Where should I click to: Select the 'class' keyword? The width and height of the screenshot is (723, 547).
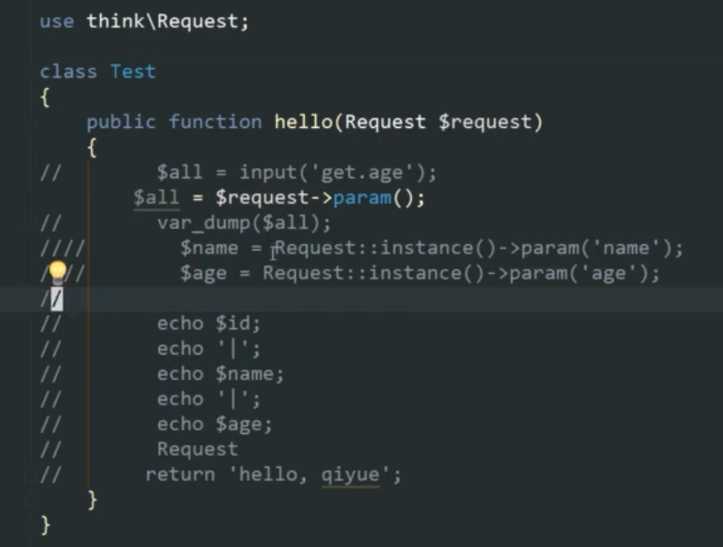click(x=68, y=72)
